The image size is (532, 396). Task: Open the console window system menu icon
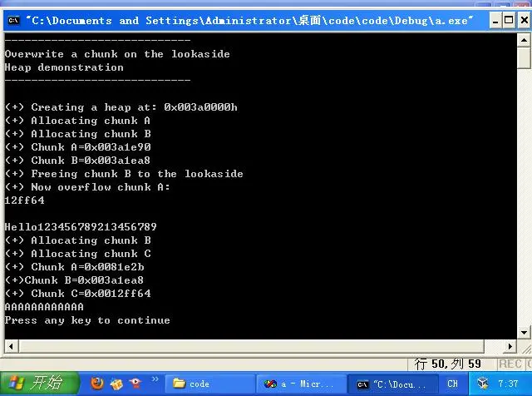pyautogui.click(x=14, y=21)
